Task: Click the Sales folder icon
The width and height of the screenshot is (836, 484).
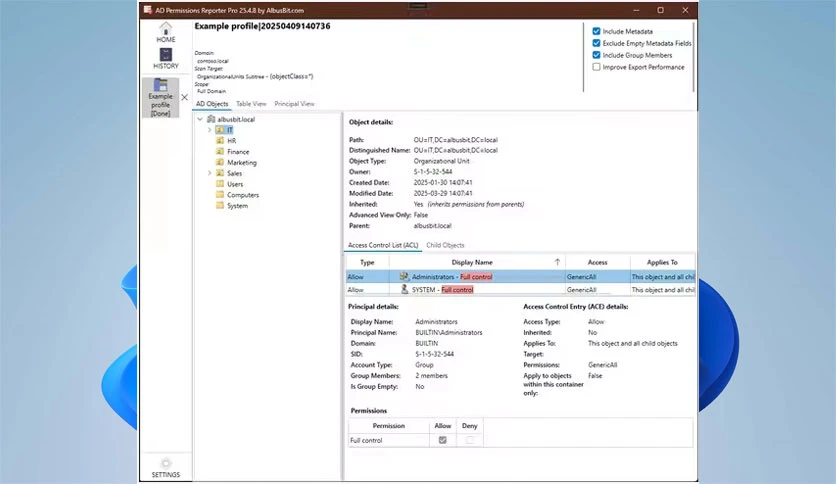Action: point(220,173)
